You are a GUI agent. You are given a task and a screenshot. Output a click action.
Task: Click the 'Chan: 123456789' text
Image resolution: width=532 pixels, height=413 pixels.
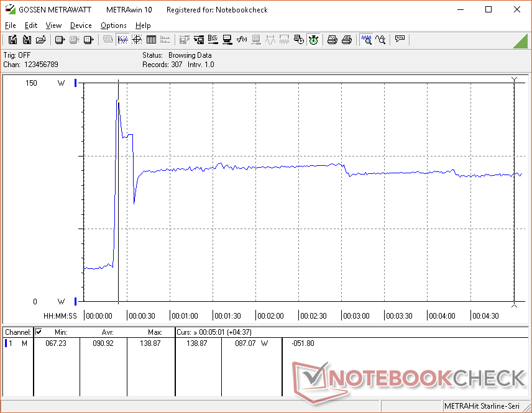tap(31, 65)
